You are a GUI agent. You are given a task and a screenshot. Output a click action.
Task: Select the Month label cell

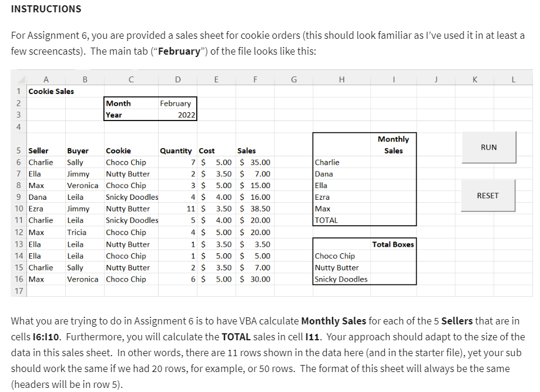(130, 103)
